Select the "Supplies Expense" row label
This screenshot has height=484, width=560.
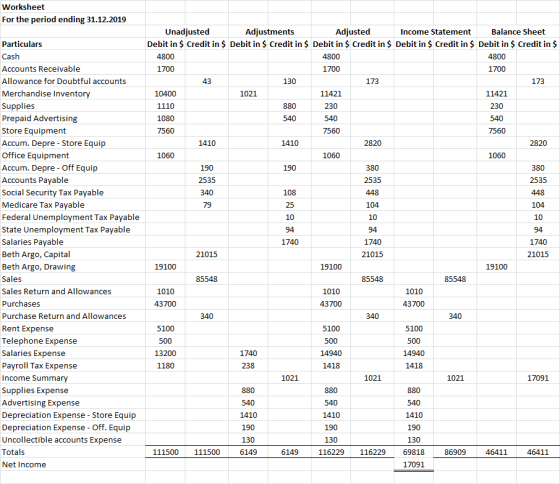tap(35, 390)
